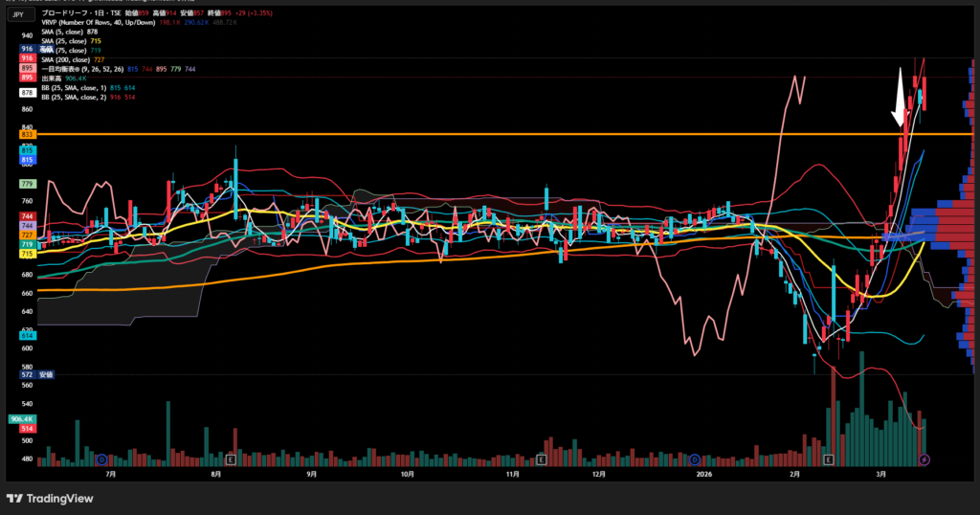
Task: Open the earnings marker near 11月
Action: click(x=542, y=460)
